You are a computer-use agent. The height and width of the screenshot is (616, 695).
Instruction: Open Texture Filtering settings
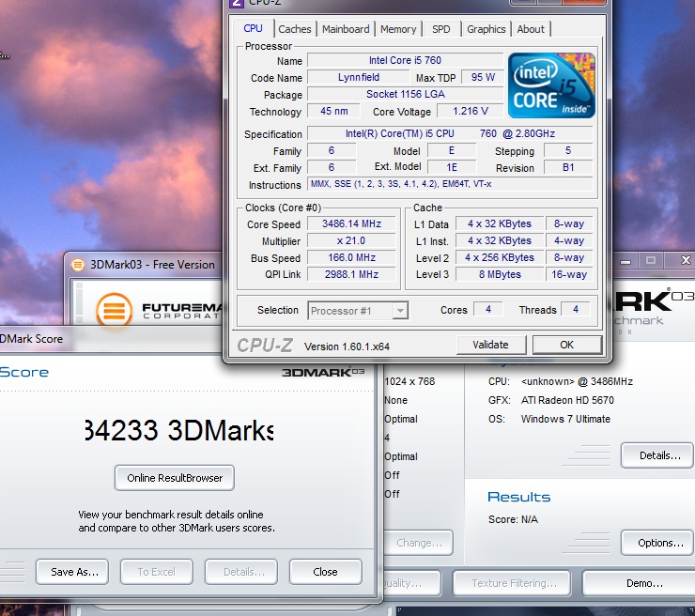pyautogui.click(x=512, y=583)
